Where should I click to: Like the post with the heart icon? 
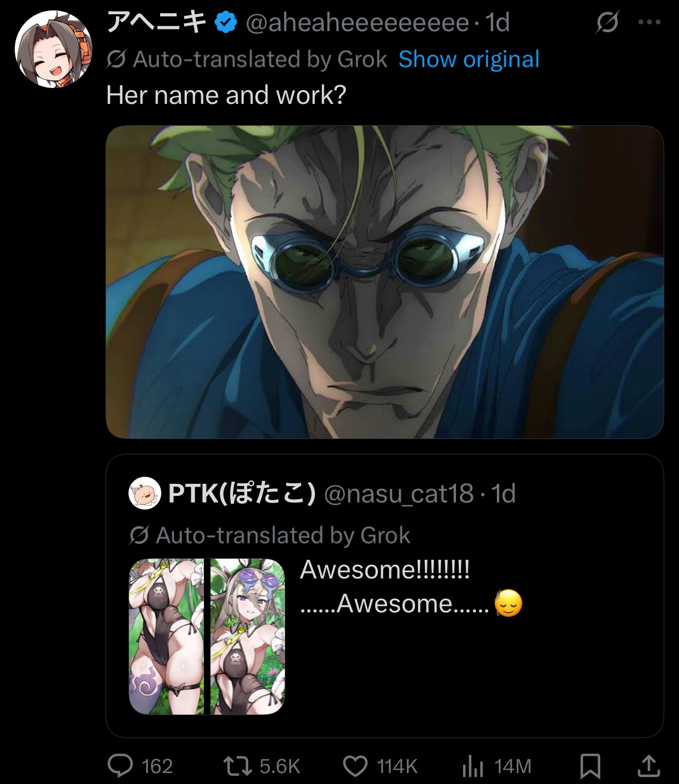pos(355,766)
